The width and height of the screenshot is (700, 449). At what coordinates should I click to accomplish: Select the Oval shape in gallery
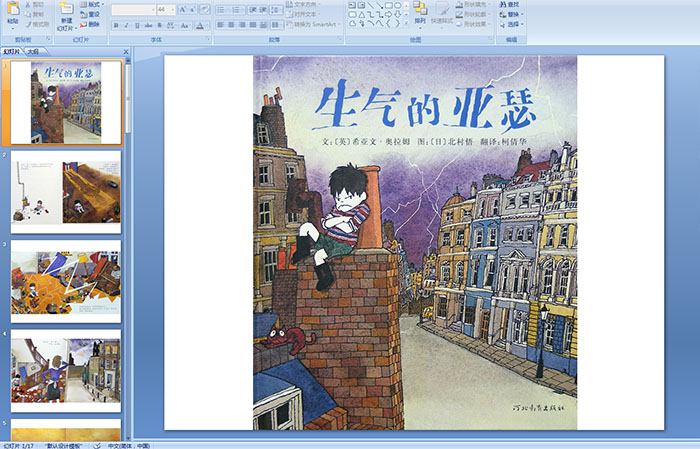[397, 5]
